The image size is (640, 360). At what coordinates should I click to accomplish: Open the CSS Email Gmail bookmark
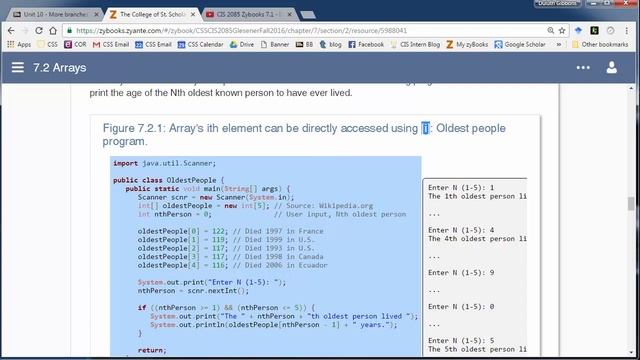[111, 44]
